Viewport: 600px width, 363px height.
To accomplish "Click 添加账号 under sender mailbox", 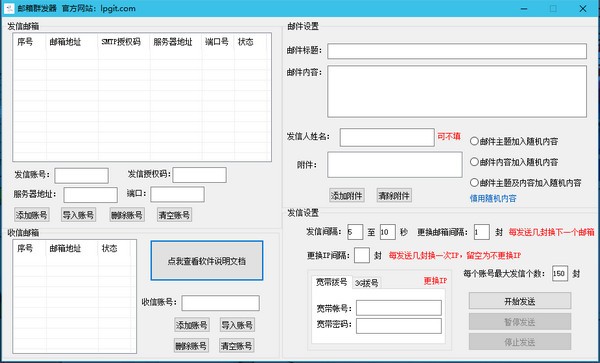I will click(x=32, y=215).
